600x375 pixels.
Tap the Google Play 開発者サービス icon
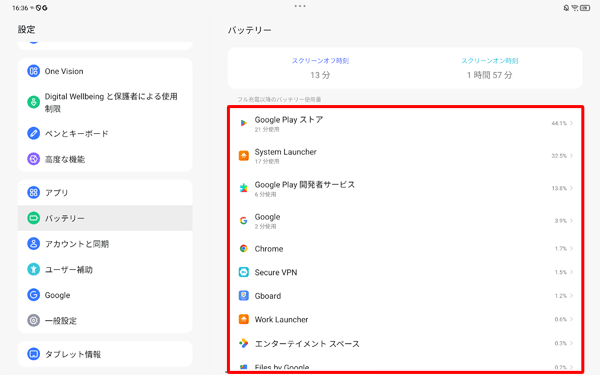click(243, 188)
